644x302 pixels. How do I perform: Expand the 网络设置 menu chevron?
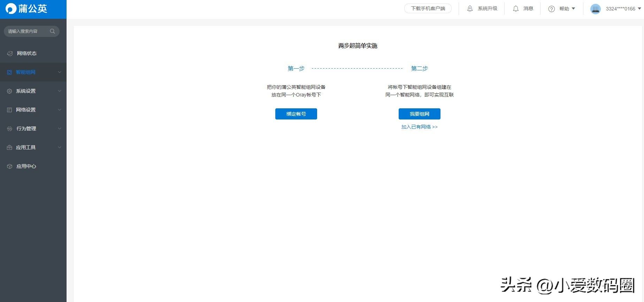coord(60,110)
